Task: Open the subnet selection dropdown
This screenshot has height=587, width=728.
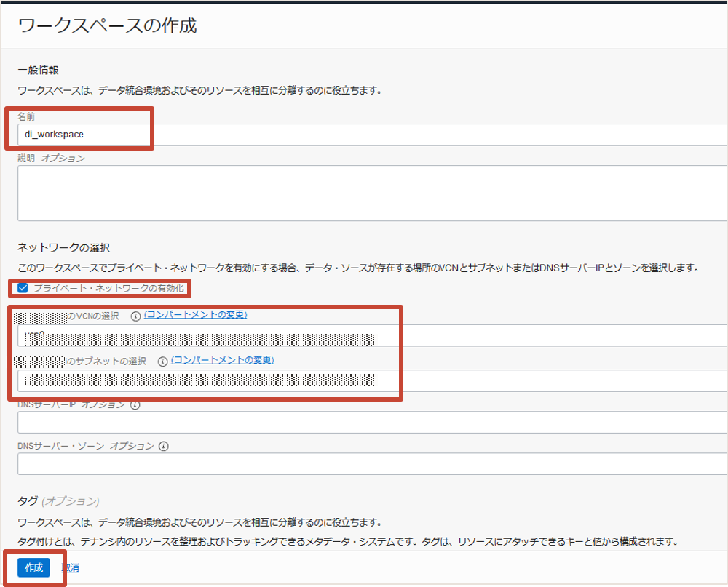Action: pos(371,380)
